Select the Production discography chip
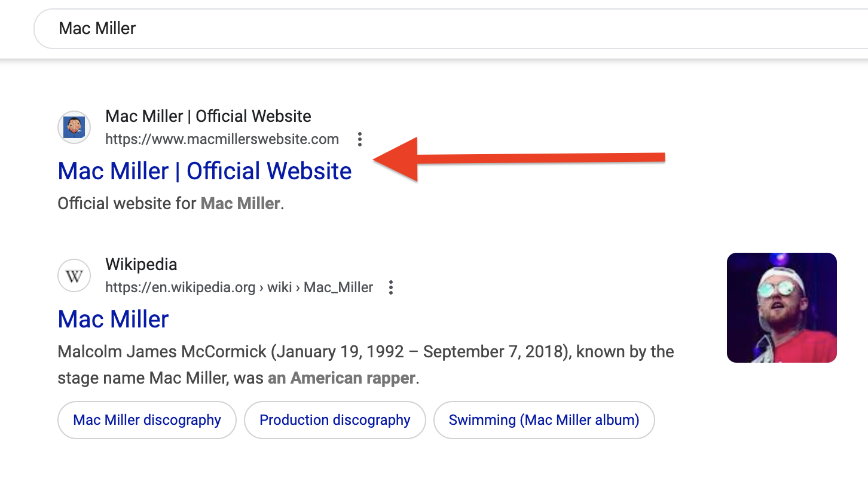 tap(335, 420)
